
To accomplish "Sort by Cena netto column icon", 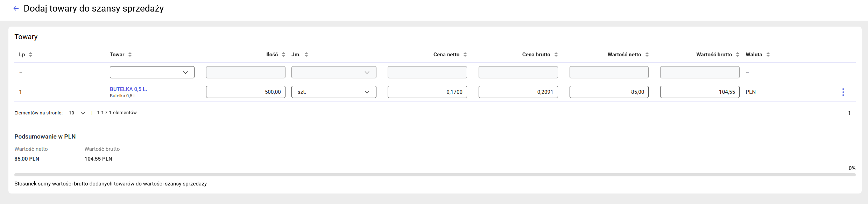I will [465, 55].
